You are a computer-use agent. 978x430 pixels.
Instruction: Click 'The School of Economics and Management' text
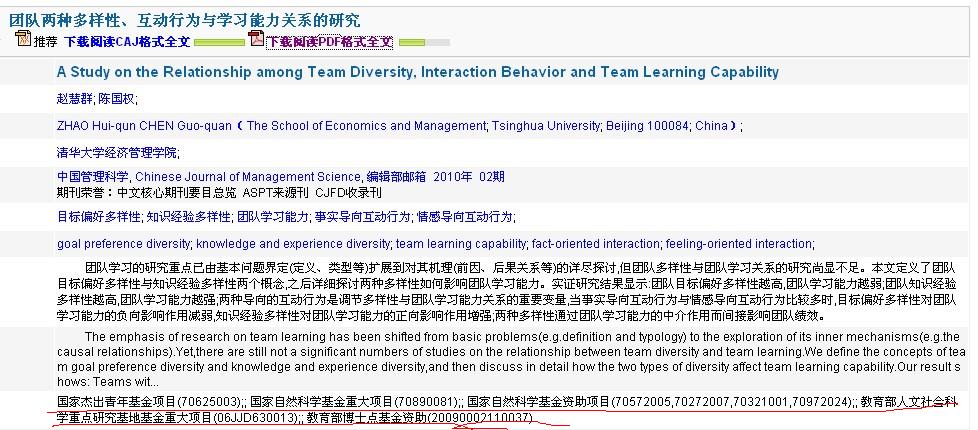[x=366, y=125]
